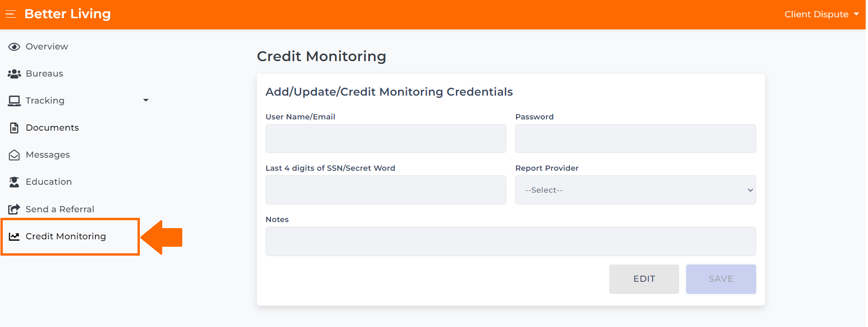Viewport: 868px width, 327px height.
Task: Click the Credit Monitoring chart icon
Action: pos(14,237)
